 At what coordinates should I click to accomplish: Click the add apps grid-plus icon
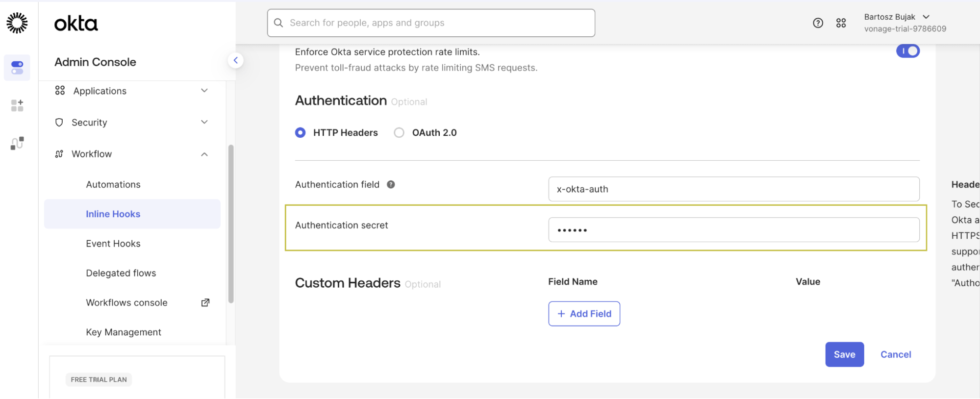pos(17,105)
